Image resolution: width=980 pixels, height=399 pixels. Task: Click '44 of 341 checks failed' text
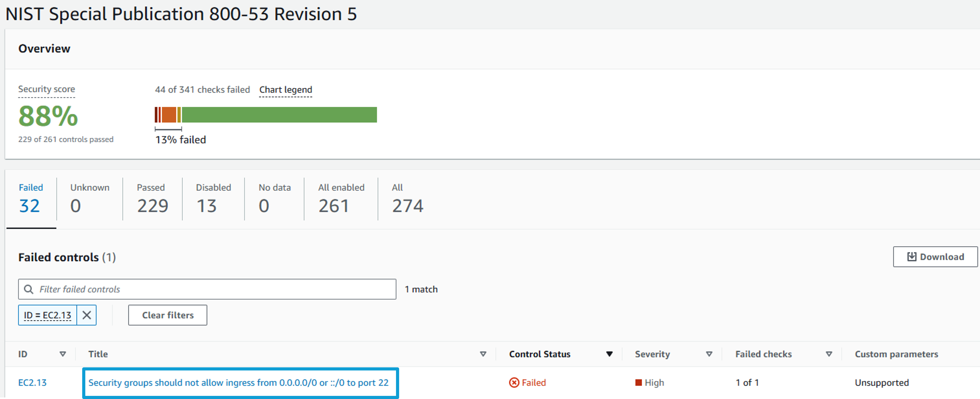202,89
